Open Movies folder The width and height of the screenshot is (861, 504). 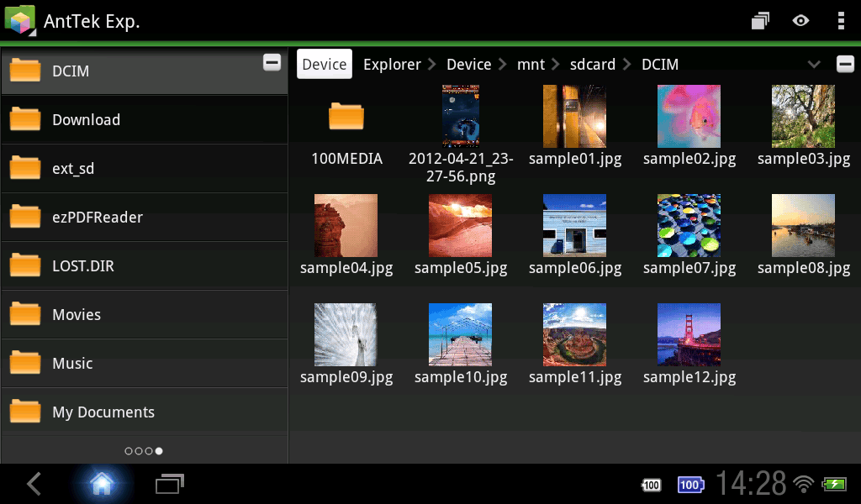tap(145, 315)
